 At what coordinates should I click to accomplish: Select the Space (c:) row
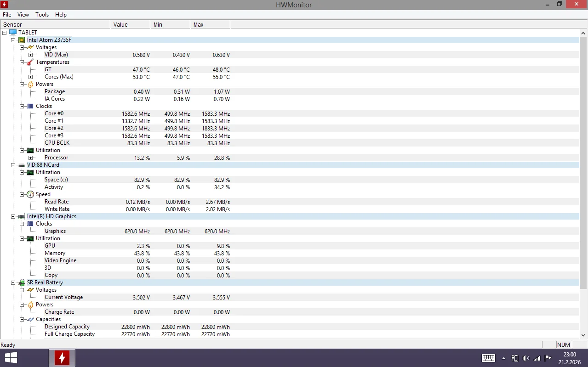[290, 180]
